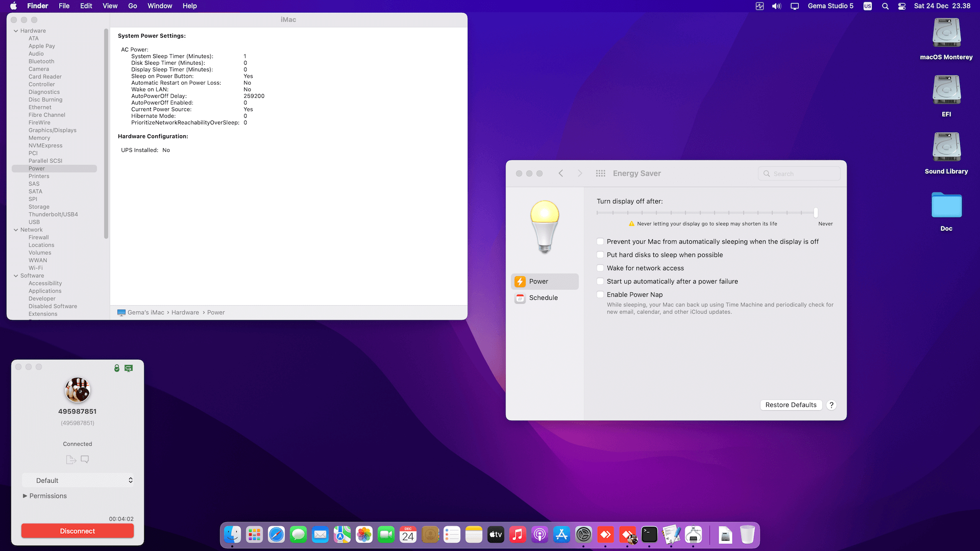Click the file transfer icon in the AnyDesk panel

tap(70, 460)
